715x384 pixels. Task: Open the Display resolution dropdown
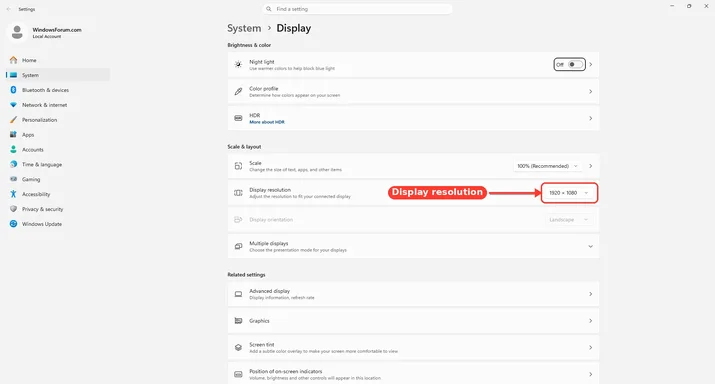[x=569, y=193]
